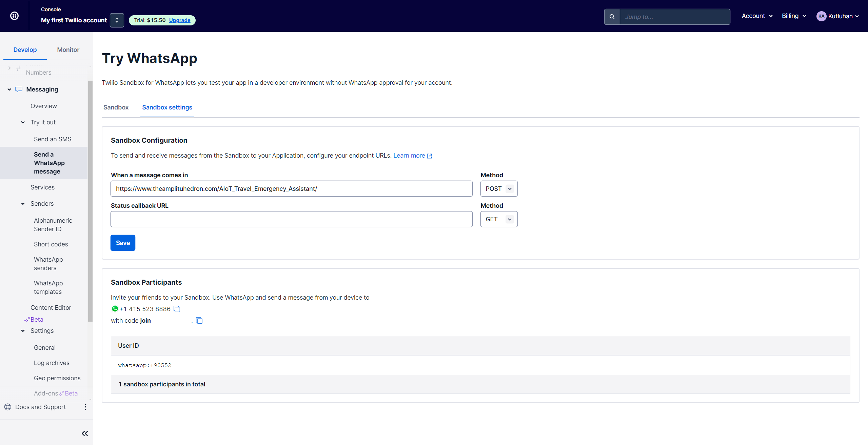Viewport: 868px width, 445px height.
Task: Open My first Twilio account link
Action: point(74,20)
